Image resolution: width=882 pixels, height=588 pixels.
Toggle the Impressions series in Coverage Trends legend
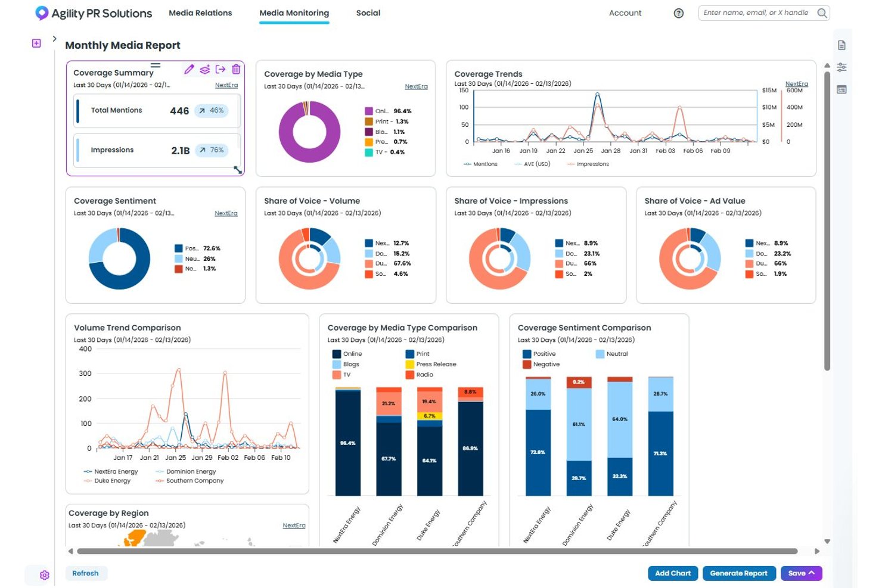[589, 164]
